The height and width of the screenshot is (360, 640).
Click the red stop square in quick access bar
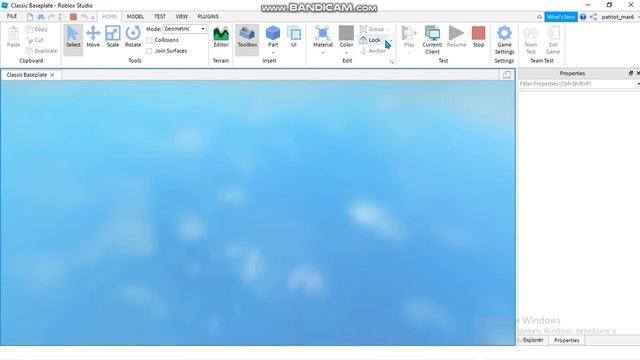[73, 17]
